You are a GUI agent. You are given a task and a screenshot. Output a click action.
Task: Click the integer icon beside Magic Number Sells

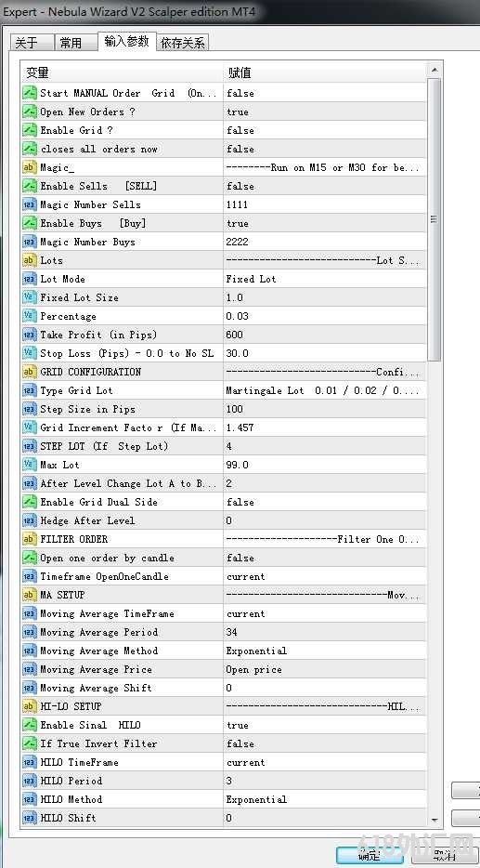[x=30, y=204]
